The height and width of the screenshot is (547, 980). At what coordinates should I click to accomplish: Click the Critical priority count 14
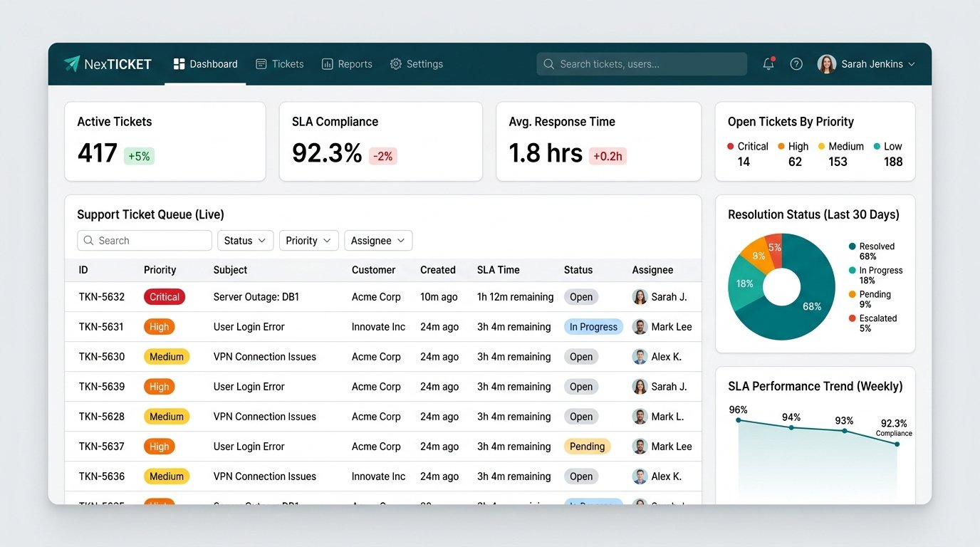pyautogui.click(x=744, y=162)
